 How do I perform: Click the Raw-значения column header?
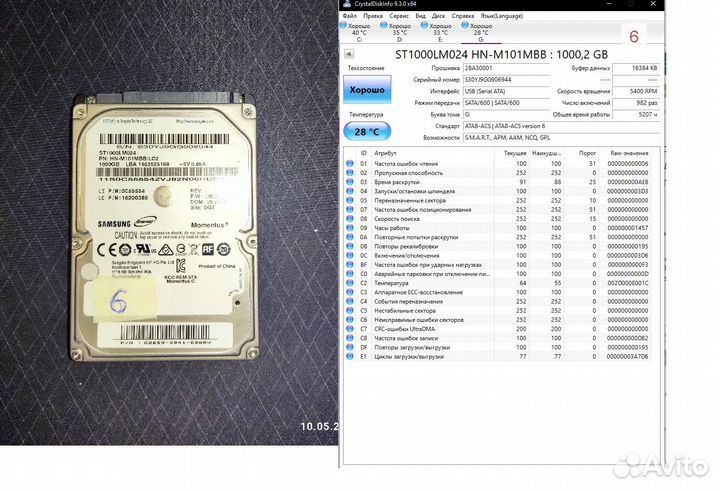629,153
